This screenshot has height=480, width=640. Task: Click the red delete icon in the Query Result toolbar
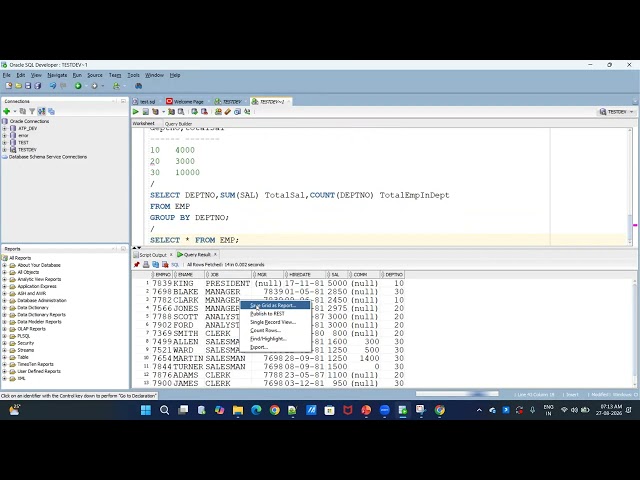(165, 264)
